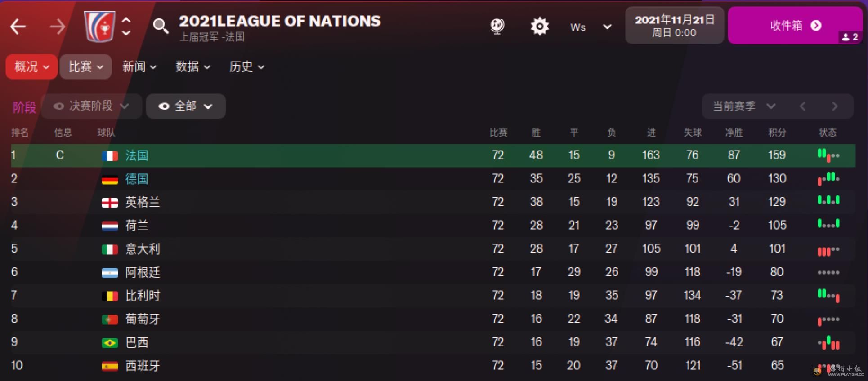Screen dimensions: 868x381
Task: Click the League of Nations trophy badge
Action: pos(99,27)
